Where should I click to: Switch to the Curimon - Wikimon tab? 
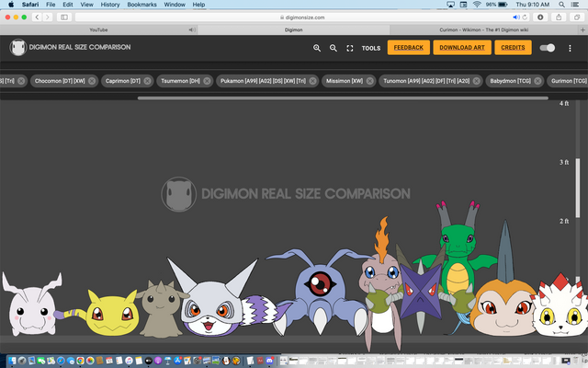484,29
